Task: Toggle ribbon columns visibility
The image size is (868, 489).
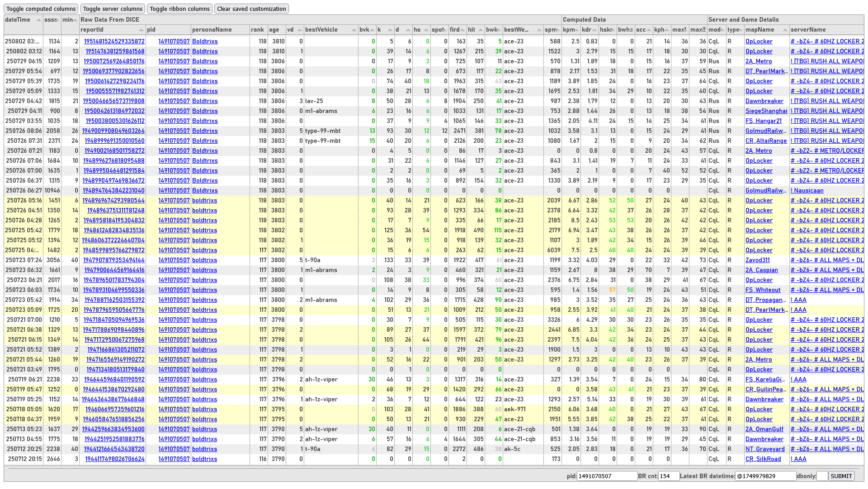Action: pos(179,9)
